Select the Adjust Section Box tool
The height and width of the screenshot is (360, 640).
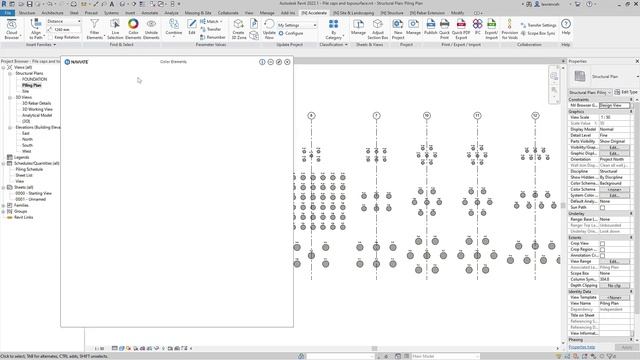point(378,29)
